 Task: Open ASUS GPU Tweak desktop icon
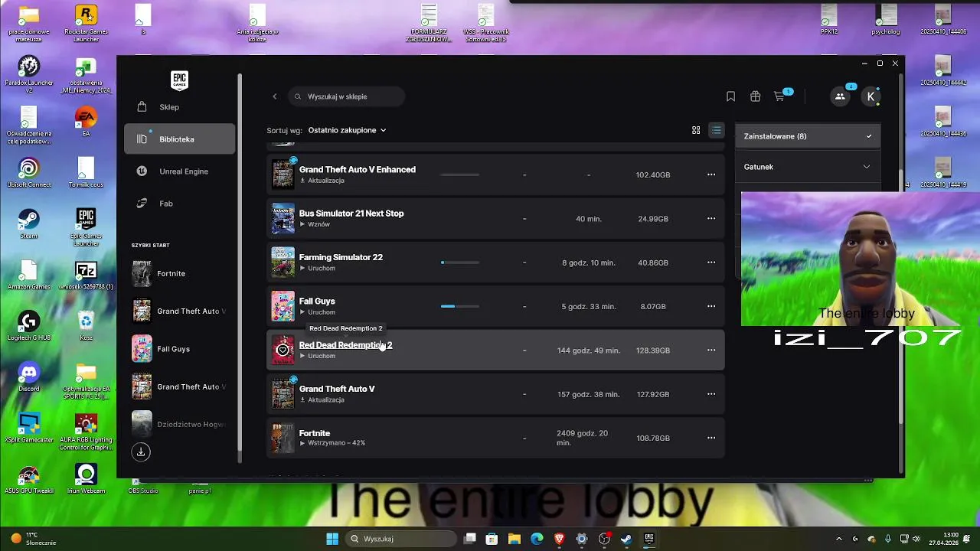[x=28, y=478]
